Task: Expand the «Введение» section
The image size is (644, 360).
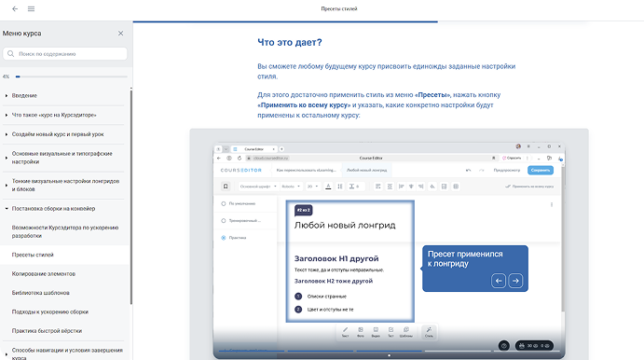Action: coord(63,95)
